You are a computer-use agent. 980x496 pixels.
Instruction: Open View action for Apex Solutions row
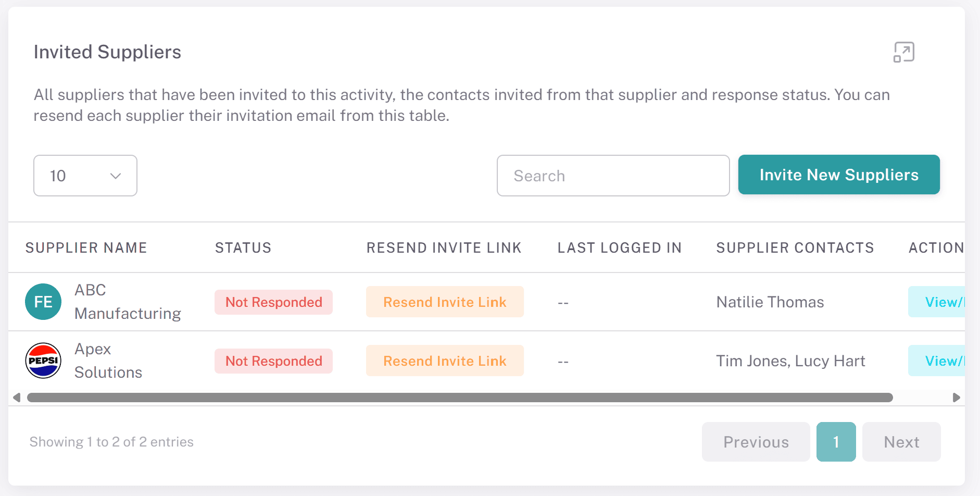(937, 361)
